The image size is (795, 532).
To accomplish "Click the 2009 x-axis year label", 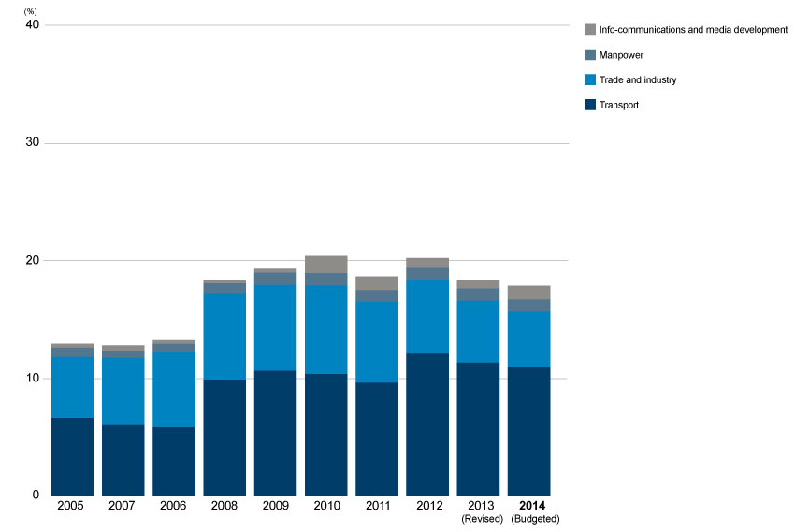I will [x=275, y=506].
